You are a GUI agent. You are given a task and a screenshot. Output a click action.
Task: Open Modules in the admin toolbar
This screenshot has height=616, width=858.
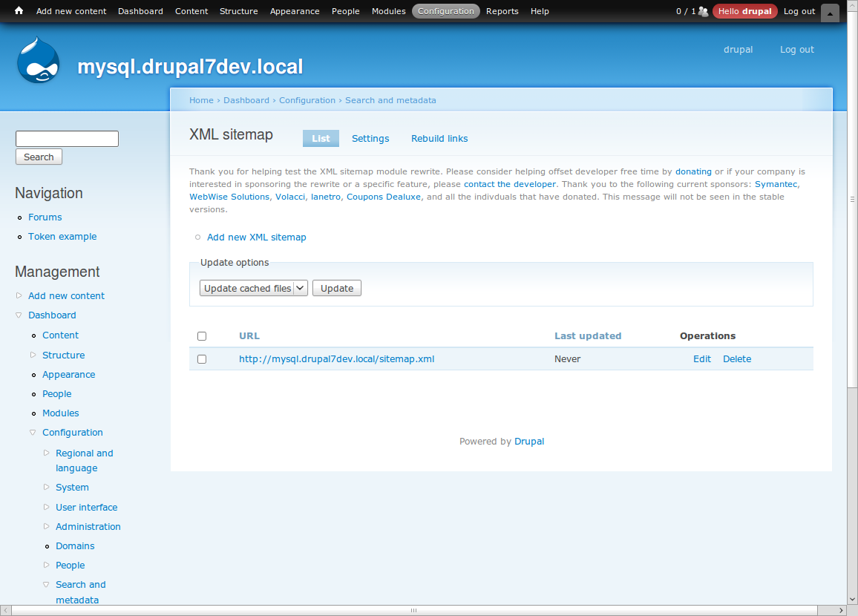click(388, 11)
